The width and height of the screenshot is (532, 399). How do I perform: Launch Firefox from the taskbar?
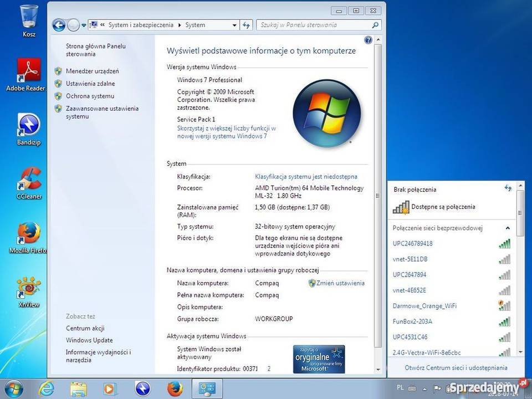click(x=175, y=388)
